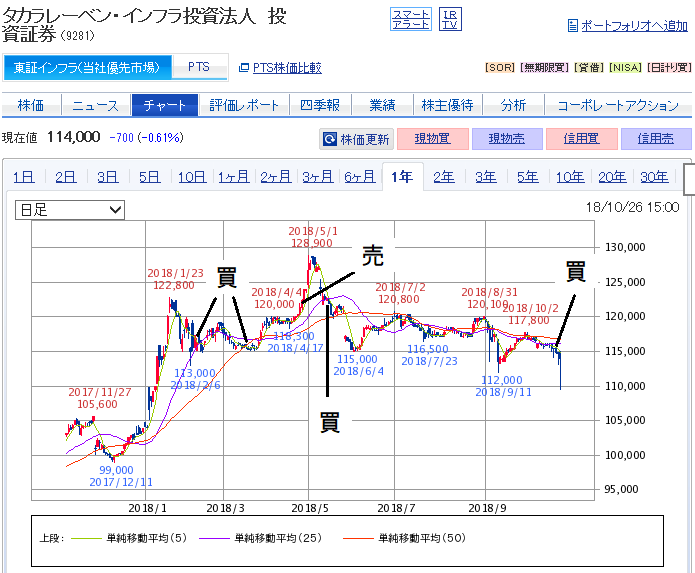695x573 pixels.
Task: Click the 18/10/26 15:00 timestamp
Action: pos(633,207)
